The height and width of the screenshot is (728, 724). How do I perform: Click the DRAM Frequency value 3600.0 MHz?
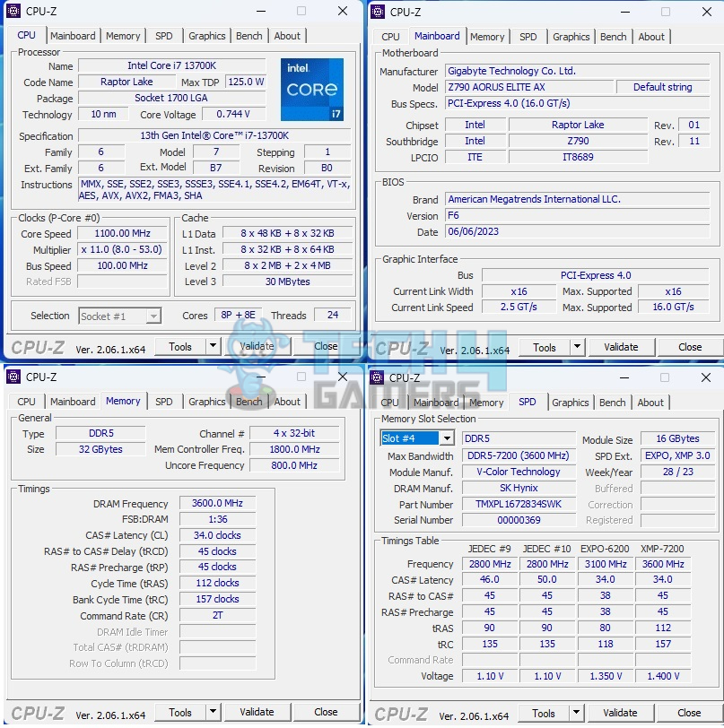pyautogui.click(x=217, y=503)
